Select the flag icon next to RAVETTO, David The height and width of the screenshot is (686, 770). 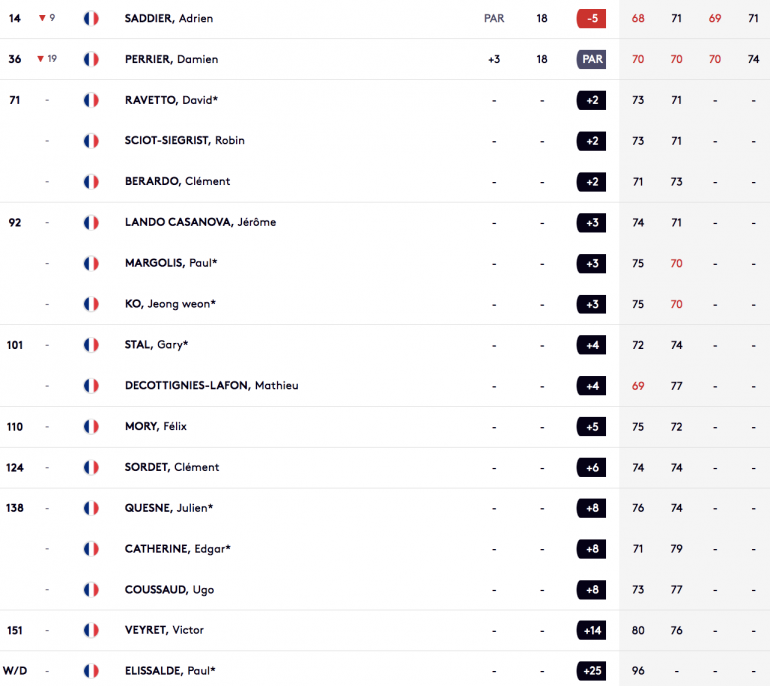point(91,100)
